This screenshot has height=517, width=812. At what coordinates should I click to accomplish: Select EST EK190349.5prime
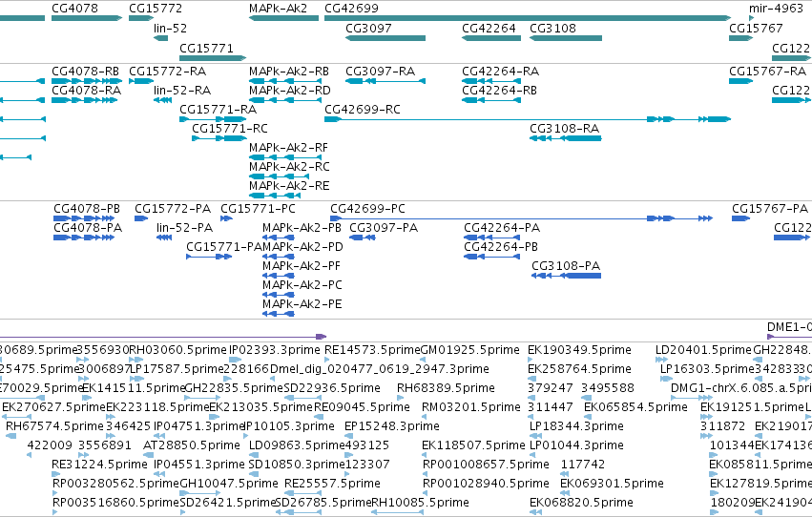click(x=579, y=350)
